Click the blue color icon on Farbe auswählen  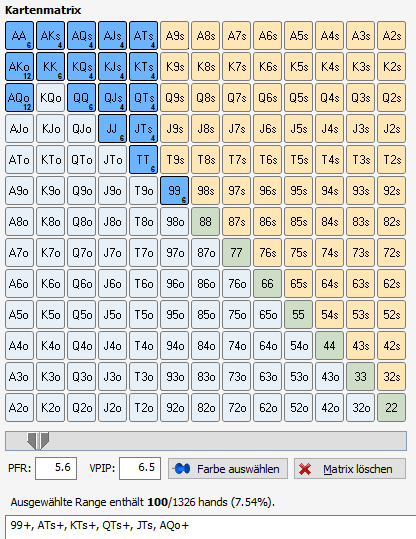coord(182,469)
